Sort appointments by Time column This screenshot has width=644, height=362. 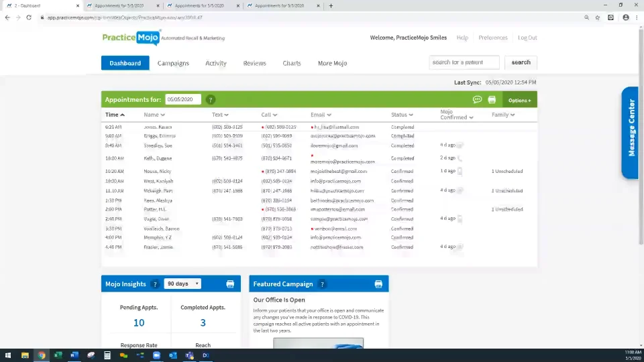coord(115,115)
